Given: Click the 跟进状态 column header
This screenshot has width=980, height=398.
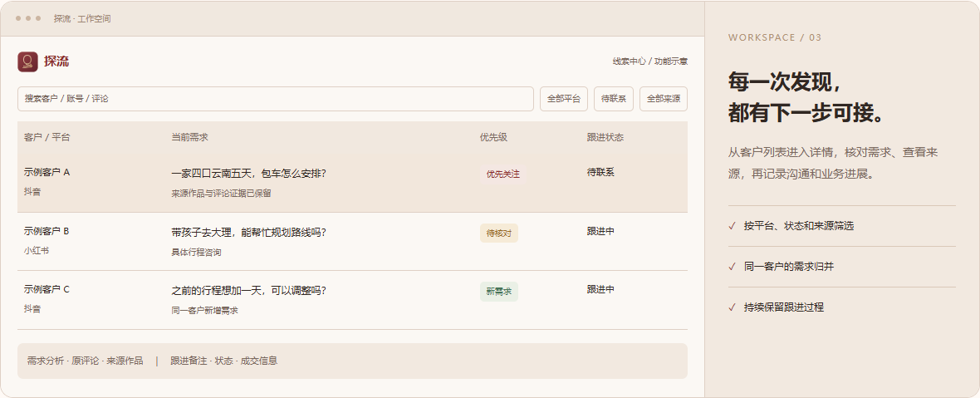Looking at the screenshot, I should [x=605, y=137].
